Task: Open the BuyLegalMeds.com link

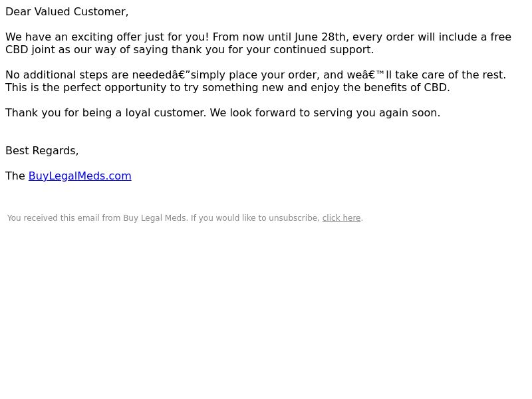Action: [x=80, y=176]
